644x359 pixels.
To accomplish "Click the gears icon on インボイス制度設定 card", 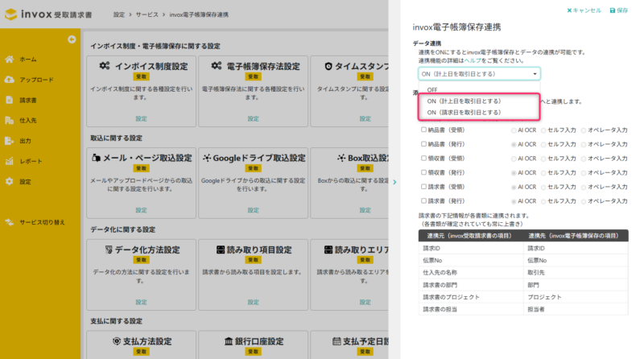I will point(105,66).
